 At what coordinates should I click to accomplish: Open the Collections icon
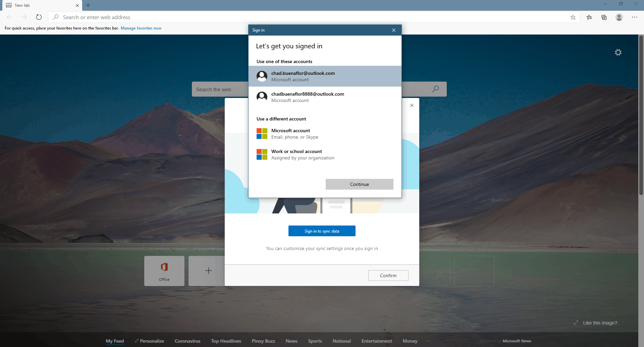point(604,17)
